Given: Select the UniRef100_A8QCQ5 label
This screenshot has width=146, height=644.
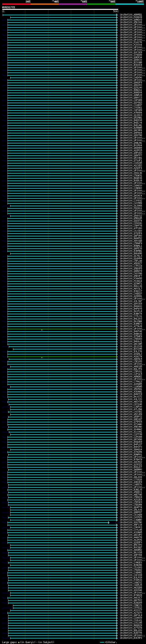Looking at the screenshot, I should 131,366.
